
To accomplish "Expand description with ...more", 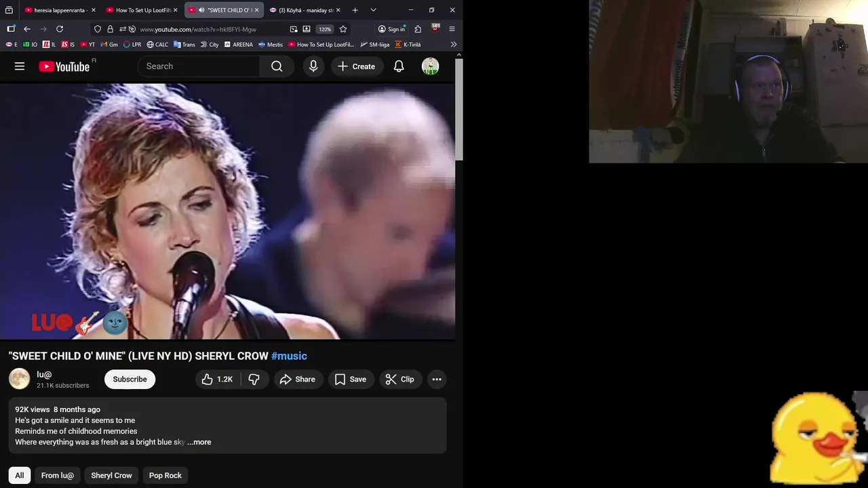I will 199,442.
